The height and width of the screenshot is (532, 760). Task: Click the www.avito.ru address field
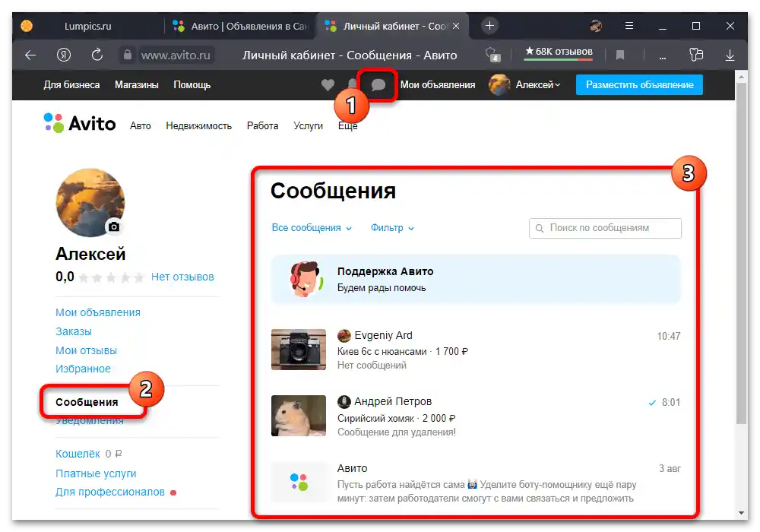pos(176,55)
